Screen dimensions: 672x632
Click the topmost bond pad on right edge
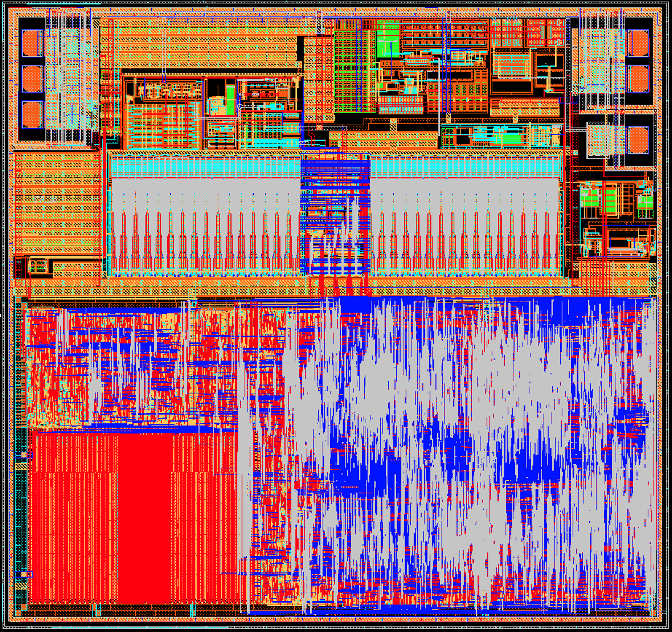point(638,43)
